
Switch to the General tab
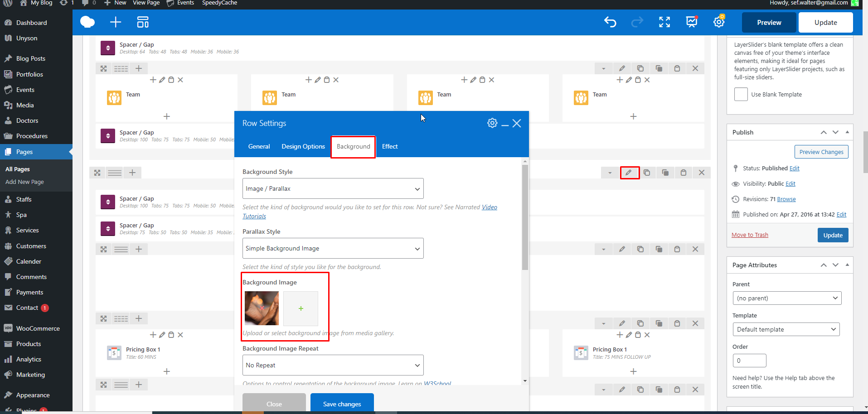(x=259, y=146)
